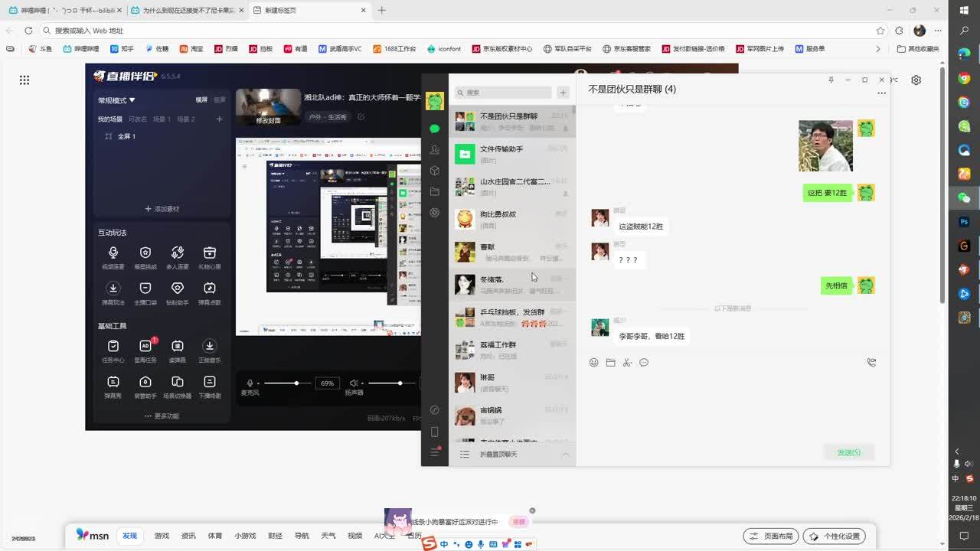Screen dimensions: 980x551
Task: Select the 游戏 tab on MSN bar
Action: tap(162, 536)
